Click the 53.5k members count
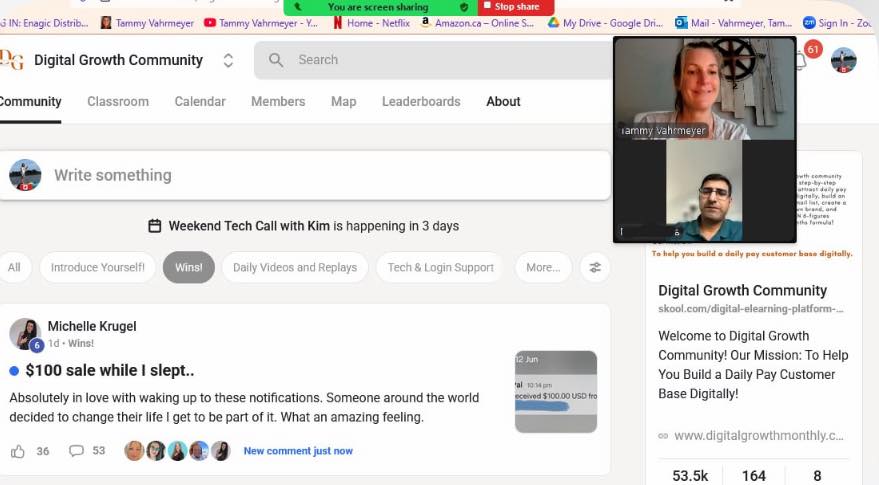Viewport: 879px width, 485px height. pyautogui.click(x=690, y=475)
